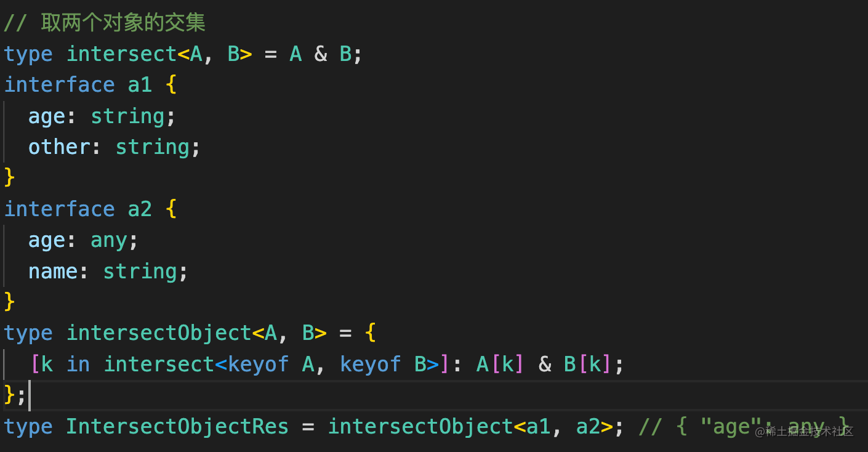The image size is (868, 452).
Task: Click the a2 interface name
Action: 140,209
